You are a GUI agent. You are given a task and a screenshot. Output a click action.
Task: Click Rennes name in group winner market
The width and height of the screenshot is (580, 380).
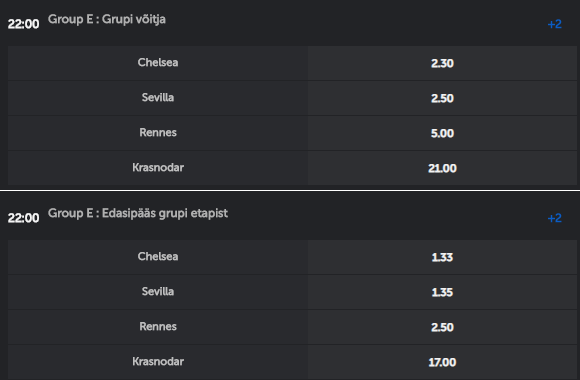(x=158, y=132)
